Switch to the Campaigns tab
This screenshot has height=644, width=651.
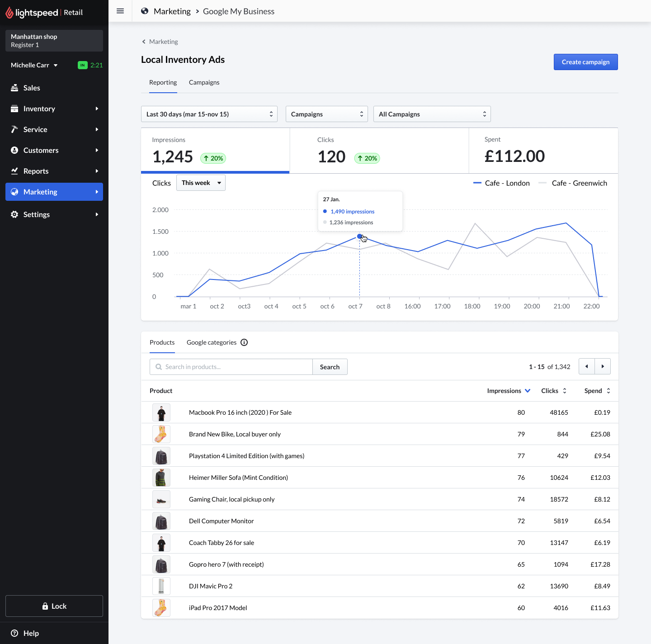point(204,82)
